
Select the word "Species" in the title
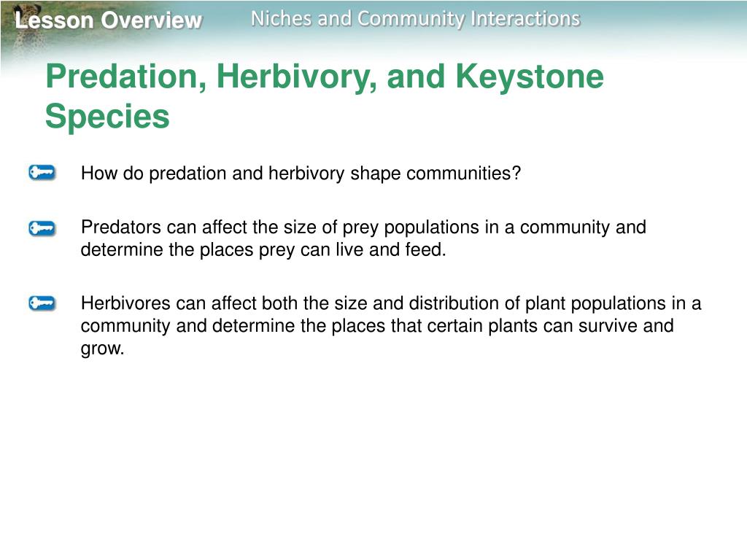point(108,117)
